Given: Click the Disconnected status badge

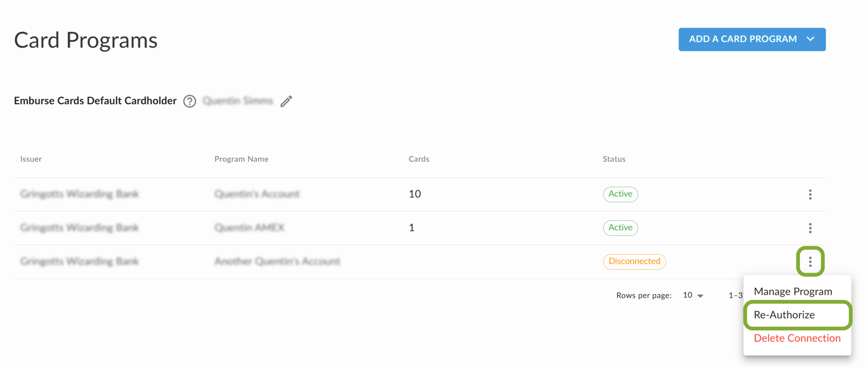Looking at the screenshot, I should (x=634, y=261).
